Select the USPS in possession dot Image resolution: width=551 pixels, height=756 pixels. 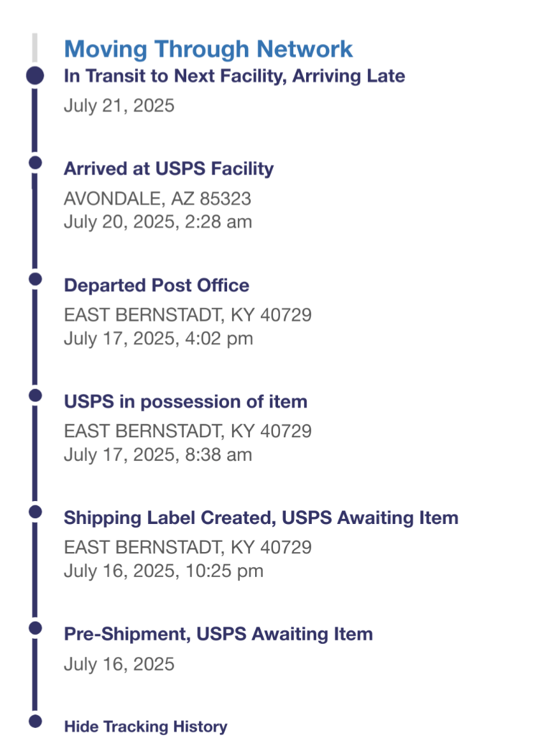[x=34, y=395]
